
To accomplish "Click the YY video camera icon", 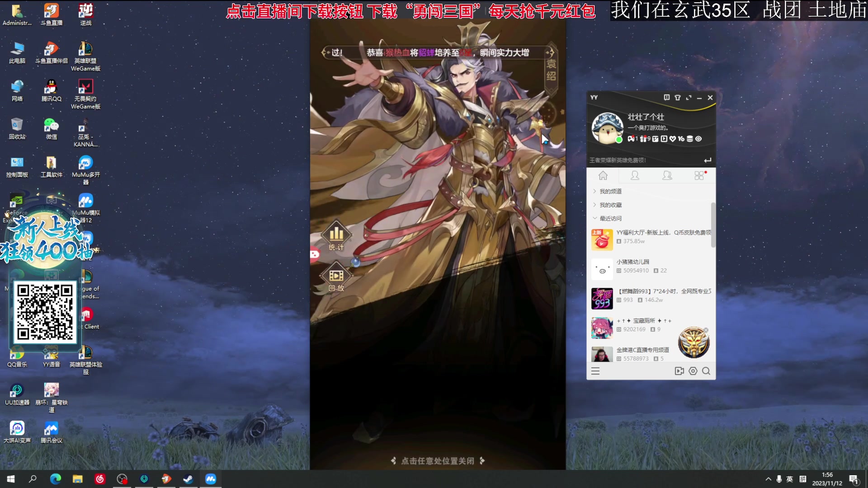I will point(679,371).
